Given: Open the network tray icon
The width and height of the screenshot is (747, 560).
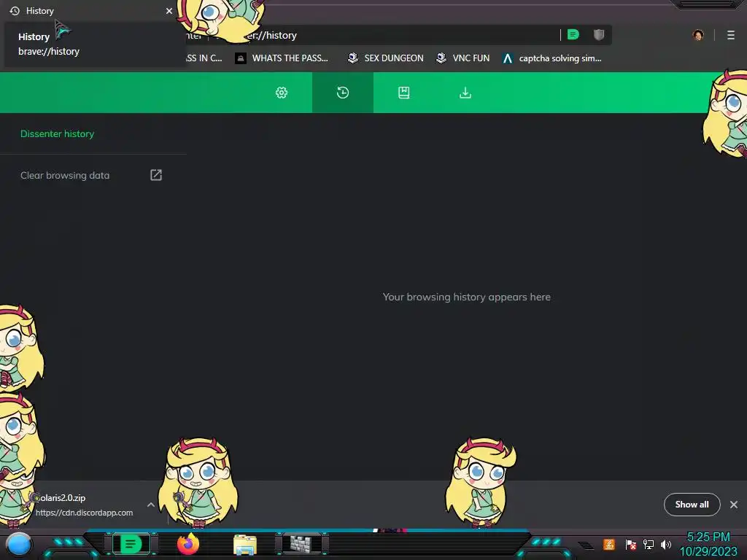Looking at the screenshot, I should point(649,544).
